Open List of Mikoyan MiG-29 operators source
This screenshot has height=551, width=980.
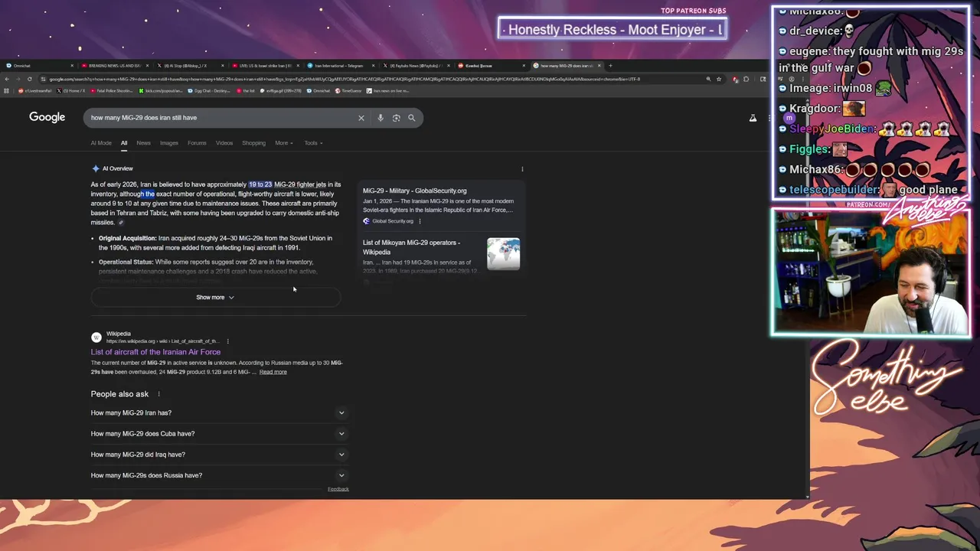(411, 247)
